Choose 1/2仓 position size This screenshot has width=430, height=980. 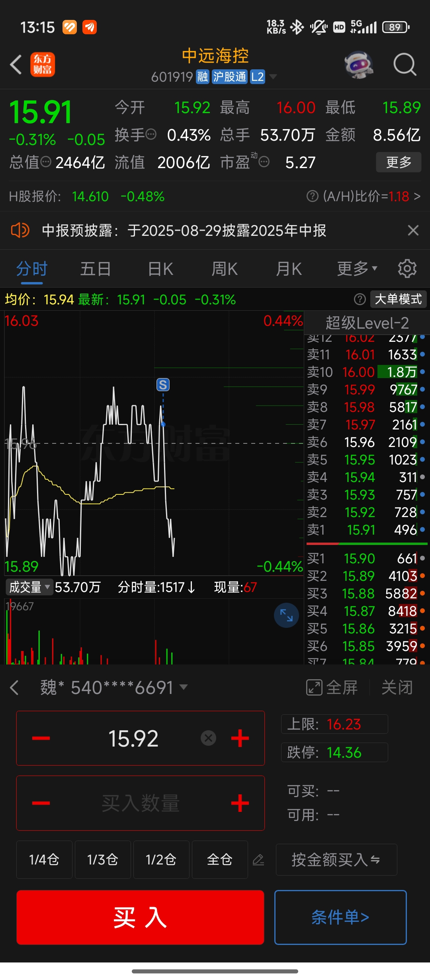click(161, 860)
